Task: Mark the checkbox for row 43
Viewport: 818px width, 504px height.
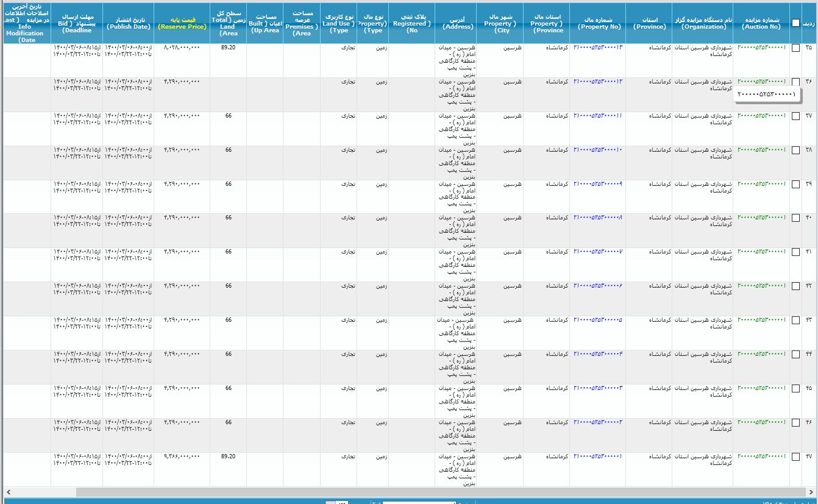Action: coord(795,321)
